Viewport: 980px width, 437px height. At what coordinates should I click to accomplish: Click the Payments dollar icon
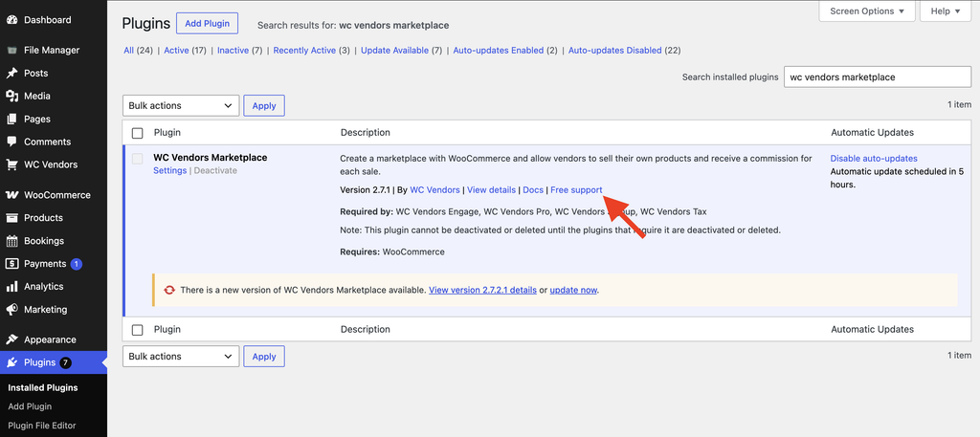[11, 264]
